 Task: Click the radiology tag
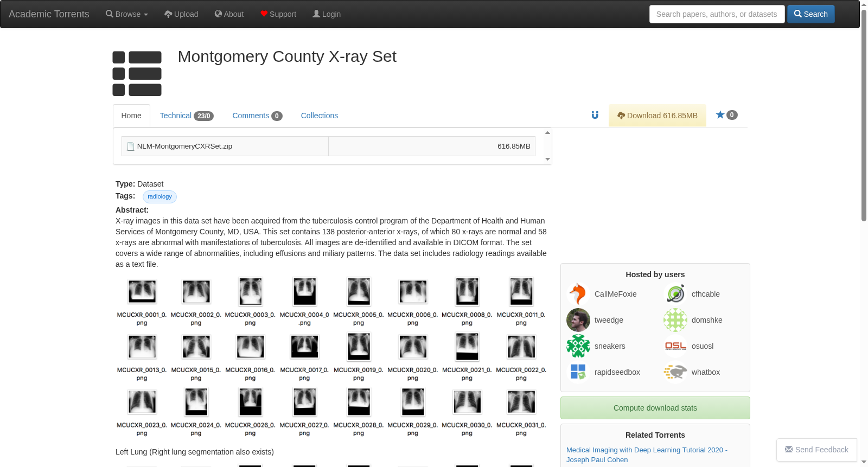(159, 197)
